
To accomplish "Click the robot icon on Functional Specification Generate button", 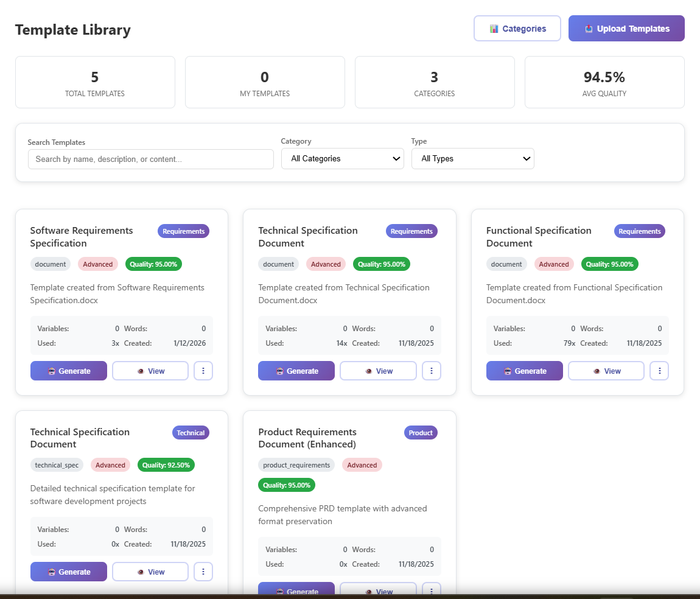I will (508, 370).
